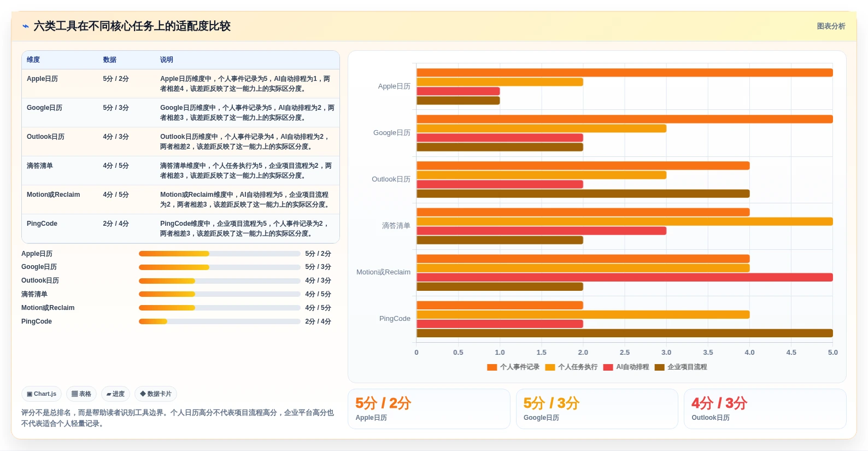This screenshot has height=451, width=868.
Task: Click the Outlook日历 label on the chart axis
Action: coord(391,179)
